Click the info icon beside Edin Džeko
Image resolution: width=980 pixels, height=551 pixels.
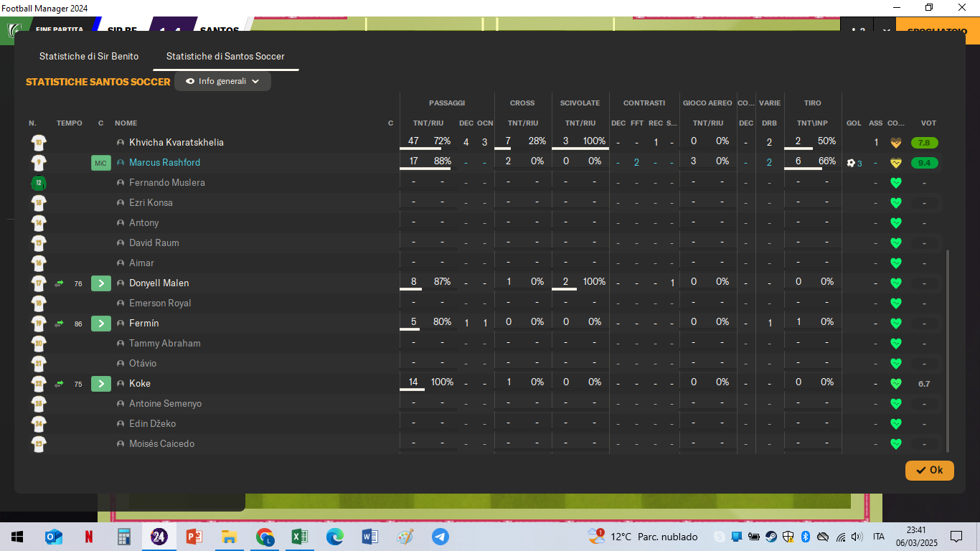tap(121, 424)
